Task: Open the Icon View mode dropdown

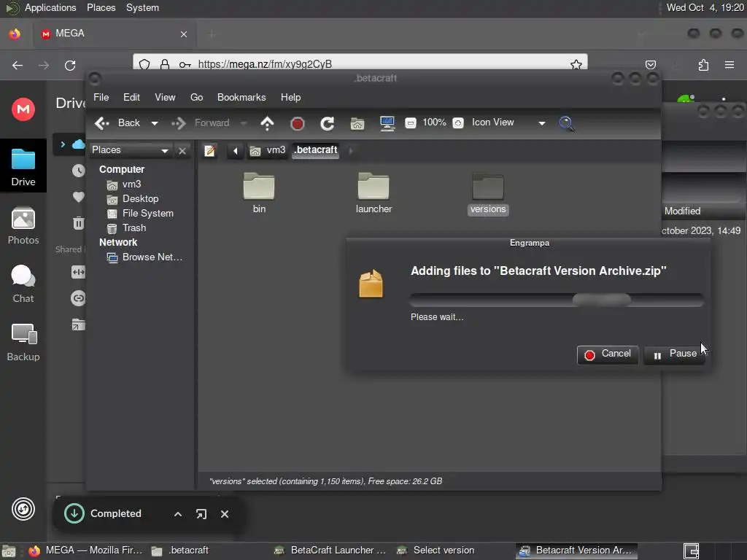Action: [x=508, y=122]
